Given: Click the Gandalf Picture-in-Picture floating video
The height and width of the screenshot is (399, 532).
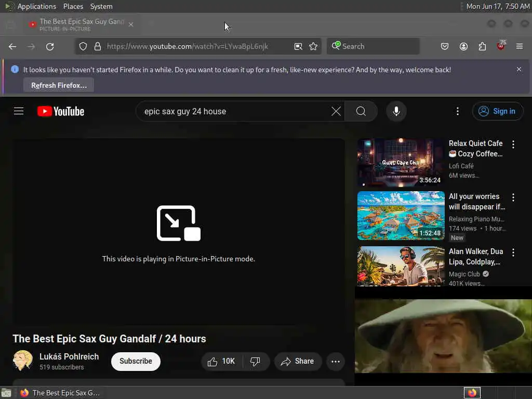Looking at the screenshot, I should click(x=443, y=336).
